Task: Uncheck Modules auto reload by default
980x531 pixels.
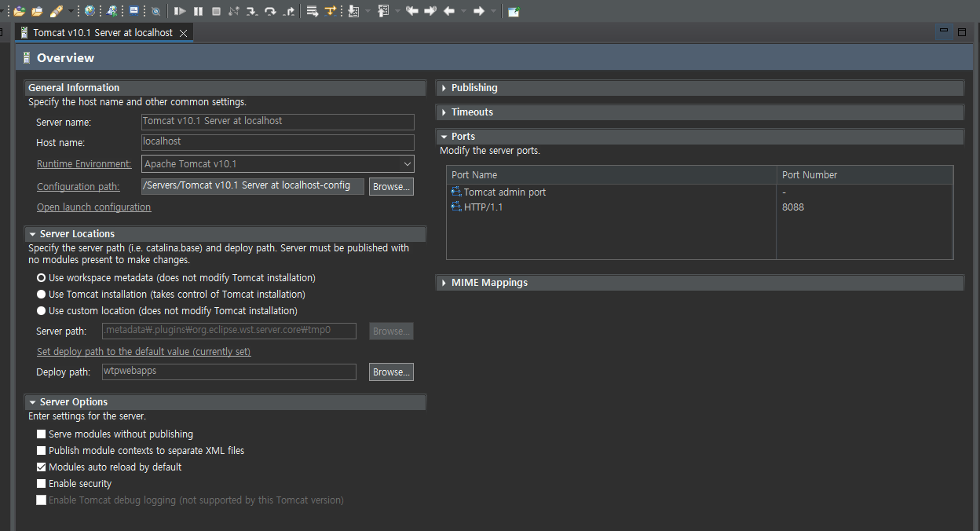Action: pos(42,467)
